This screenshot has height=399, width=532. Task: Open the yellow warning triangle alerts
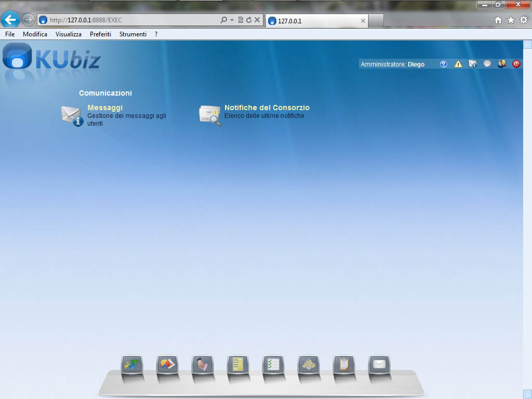(458, 64)
